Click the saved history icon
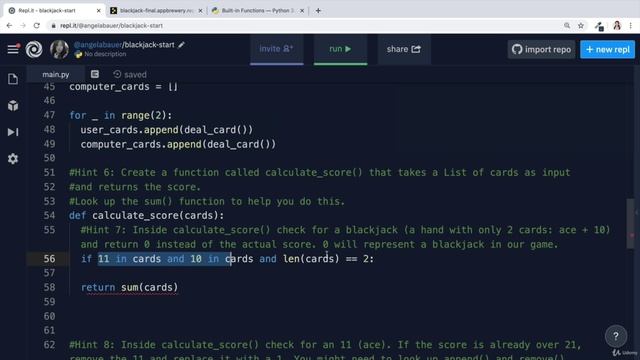Screen dimensions: 640x360 coord(117,74)
